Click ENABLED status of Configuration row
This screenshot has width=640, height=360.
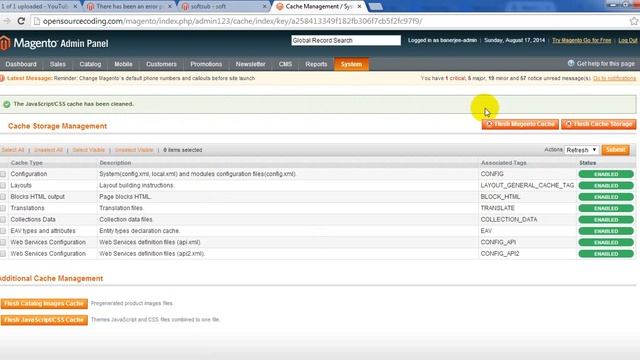606,174
